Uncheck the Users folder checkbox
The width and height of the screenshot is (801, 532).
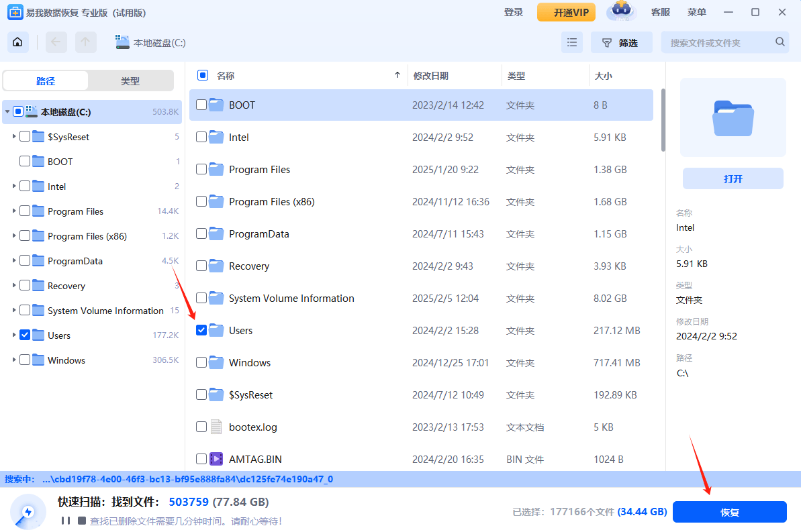click(201, 330)
